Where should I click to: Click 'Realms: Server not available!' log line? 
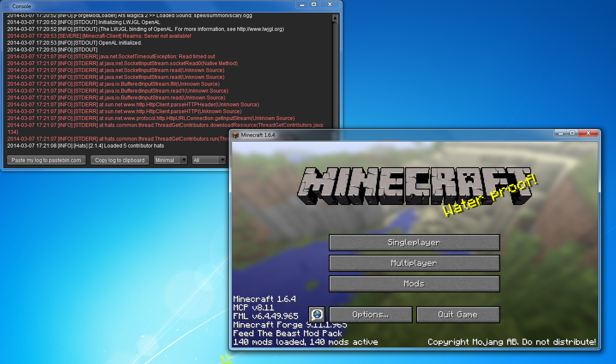click(x=99, y=36)
